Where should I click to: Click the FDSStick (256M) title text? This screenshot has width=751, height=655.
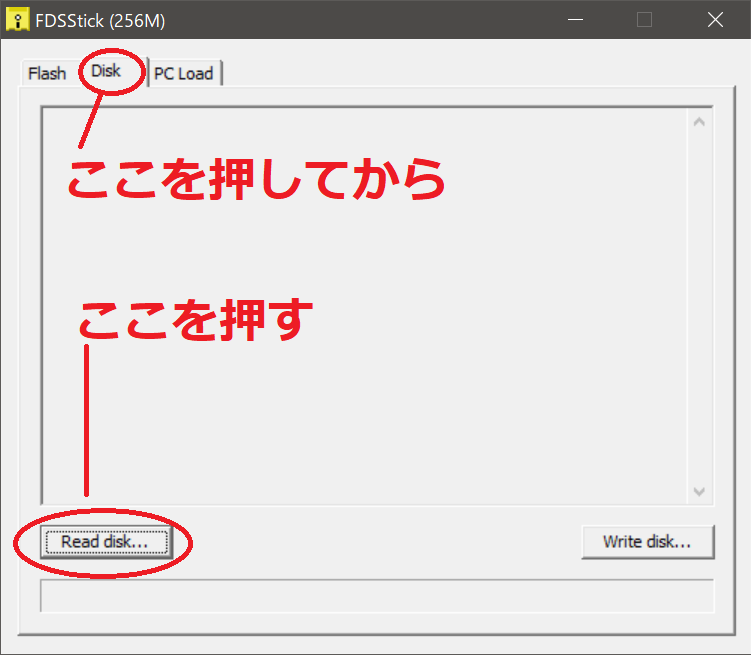click(100, 21)
